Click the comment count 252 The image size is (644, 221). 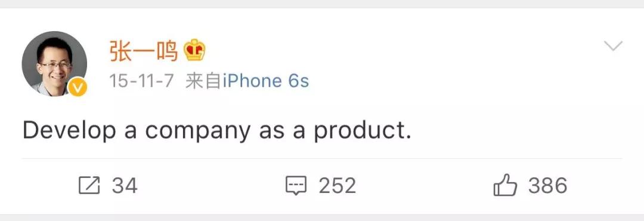(337, 186)
